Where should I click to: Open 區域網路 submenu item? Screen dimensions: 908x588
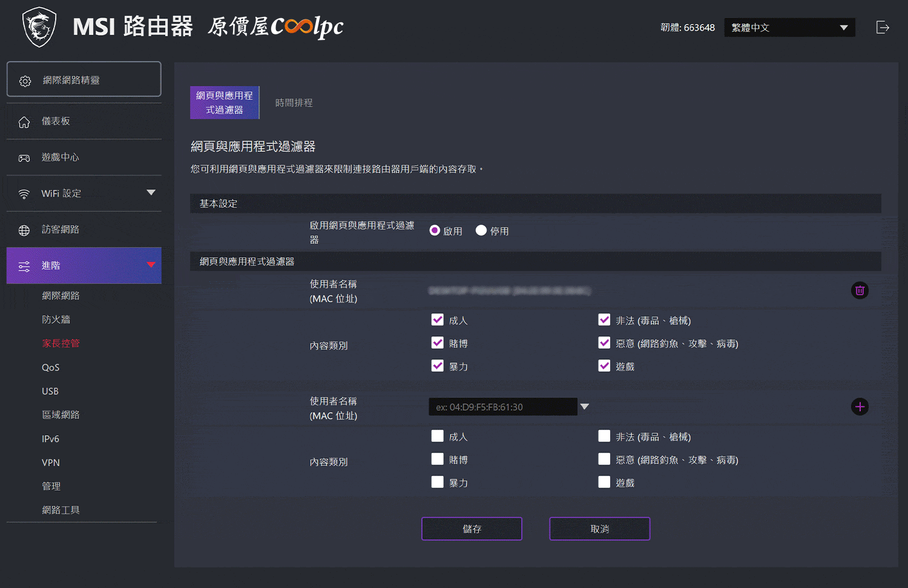click(x=61, y=415)
